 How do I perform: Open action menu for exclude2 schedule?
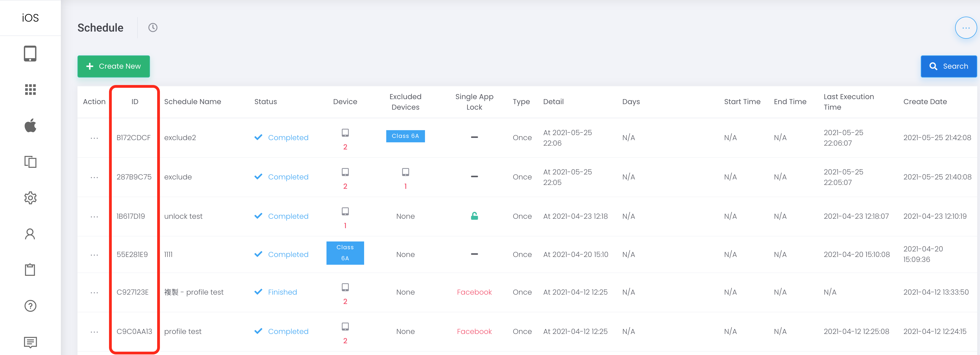(94, 138)
